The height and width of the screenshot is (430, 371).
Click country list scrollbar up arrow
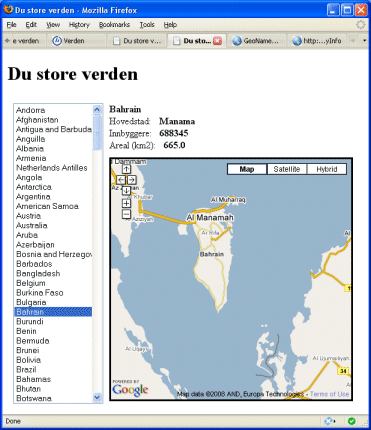click(x=97, y=109)
